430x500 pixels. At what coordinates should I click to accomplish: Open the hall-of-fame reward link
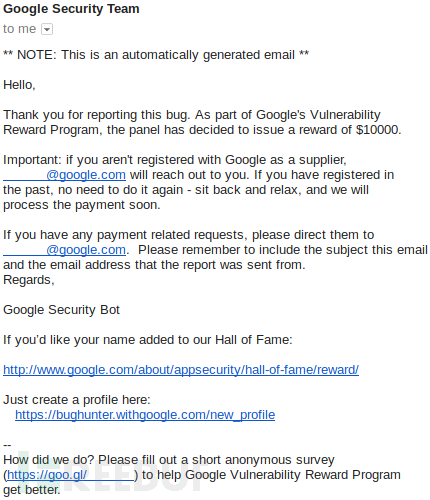click(x=181, y=370)
